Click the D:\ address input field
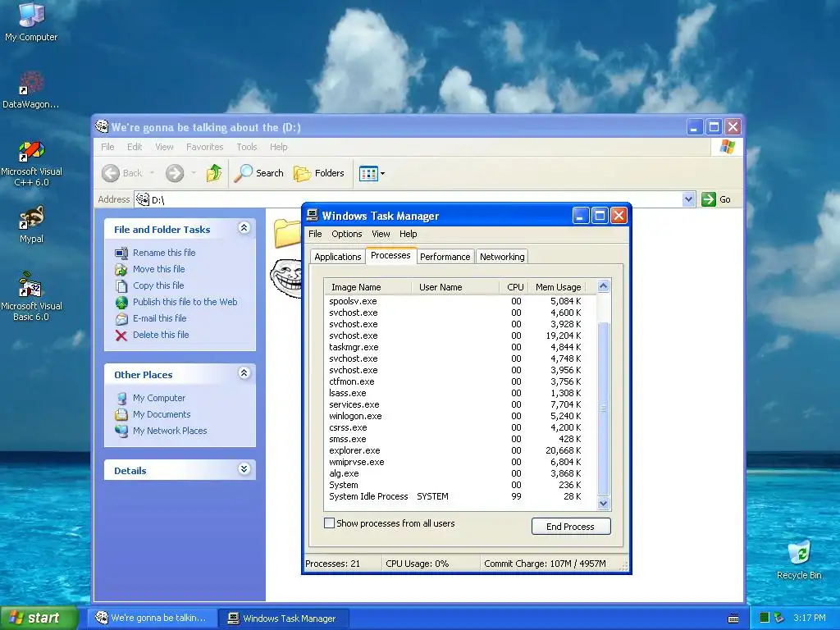The width and height of the screenshot is (840, 630). click(409, 199)
